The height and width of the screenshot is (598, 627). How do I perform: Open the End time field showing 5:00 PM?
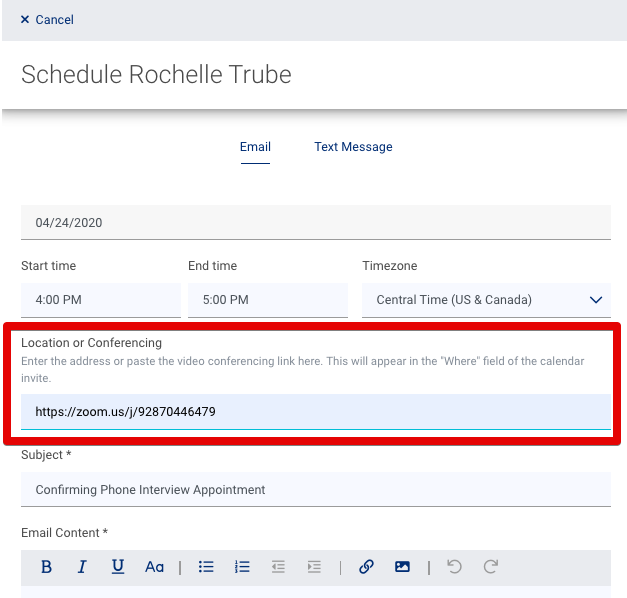267,300
